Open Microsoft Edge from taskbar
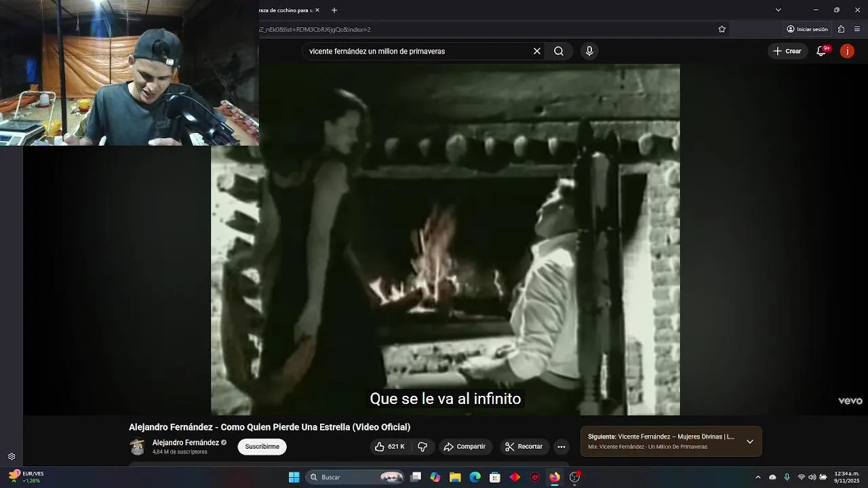 475,477
